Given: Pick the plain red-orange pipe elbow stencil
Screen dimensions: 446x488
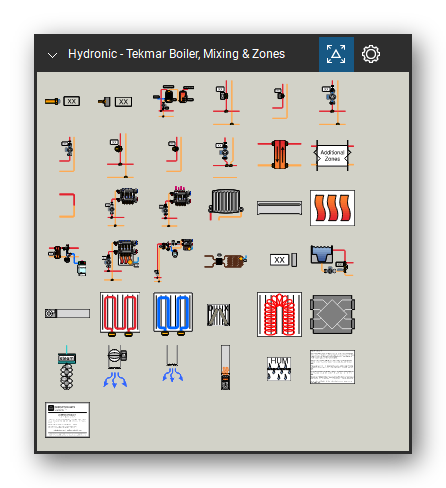Looking at the screenshot, I should click(x=67, y=205).
